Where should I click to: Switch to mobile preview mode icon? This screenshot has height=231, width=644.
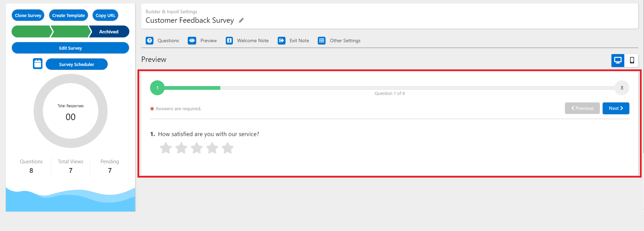tap(632, 61)
